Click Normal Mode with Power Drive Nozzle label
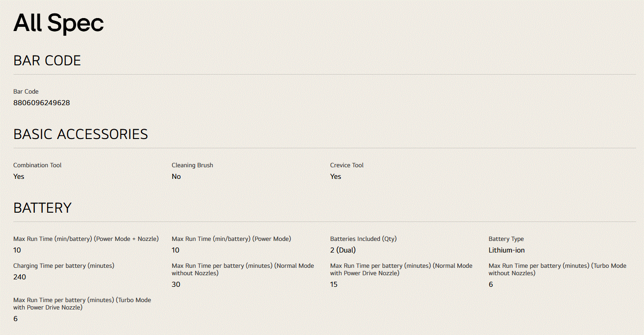This screenshot has width=644, height=335. [401, 270]
